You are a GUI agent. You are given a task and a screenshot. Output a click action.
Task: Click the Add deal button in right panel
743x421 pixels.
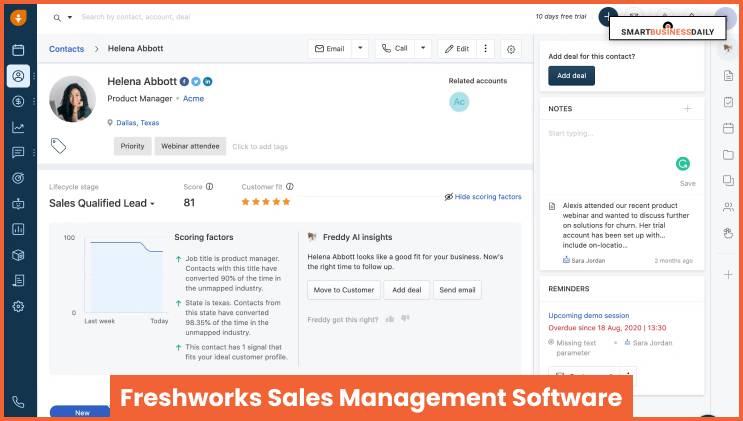tap(571, 76)
